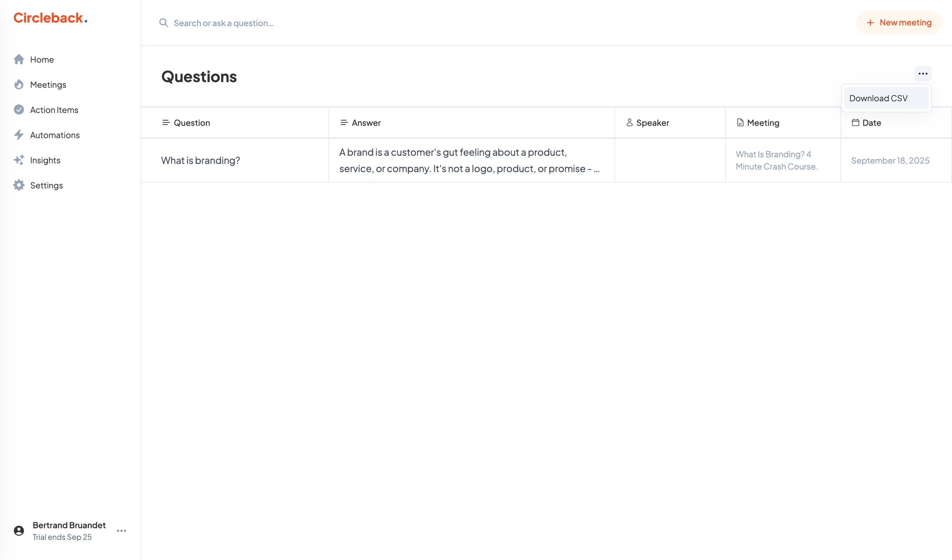Select the Action Items checkmark icon
952x560 pixels.
(19, 109)
